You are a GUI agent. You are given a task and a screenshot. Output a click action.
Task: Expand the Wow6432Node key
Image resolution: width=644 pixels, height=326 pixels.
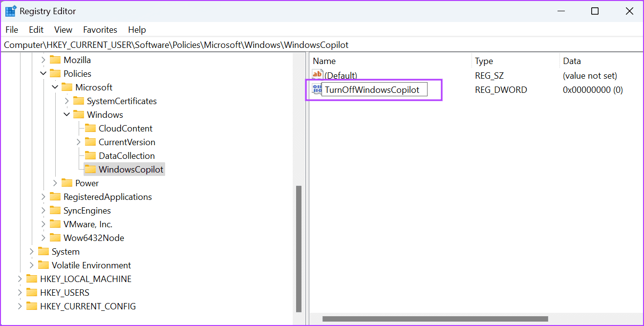pyautogui.click(x=43, y=238)
